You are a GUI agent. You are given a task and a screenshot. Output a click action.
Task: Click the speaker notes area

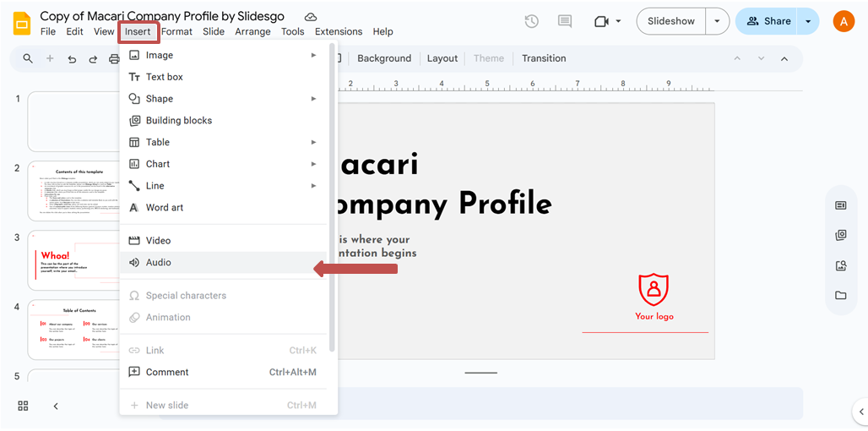tap(570, 403)
